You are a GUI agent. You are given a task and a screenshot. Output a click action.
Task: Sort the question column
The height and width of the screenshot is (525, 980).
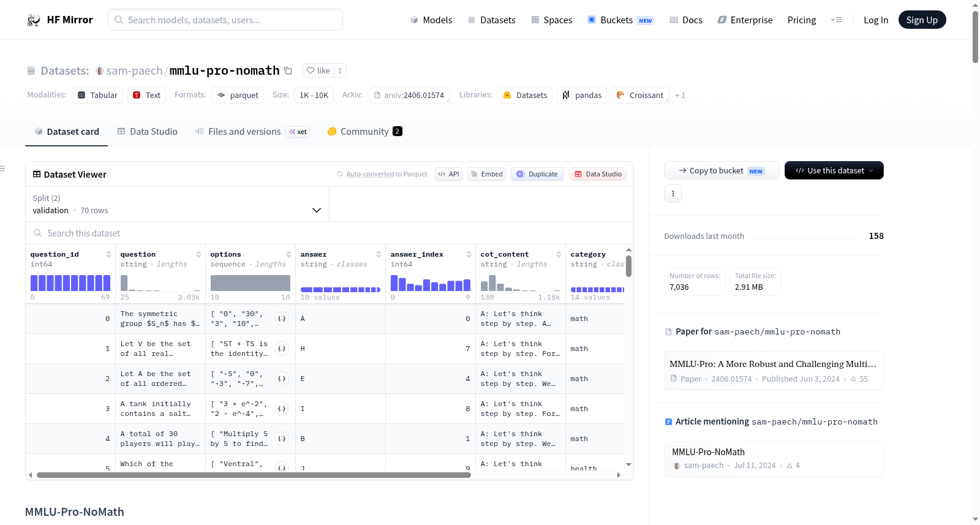coord(198,254)
